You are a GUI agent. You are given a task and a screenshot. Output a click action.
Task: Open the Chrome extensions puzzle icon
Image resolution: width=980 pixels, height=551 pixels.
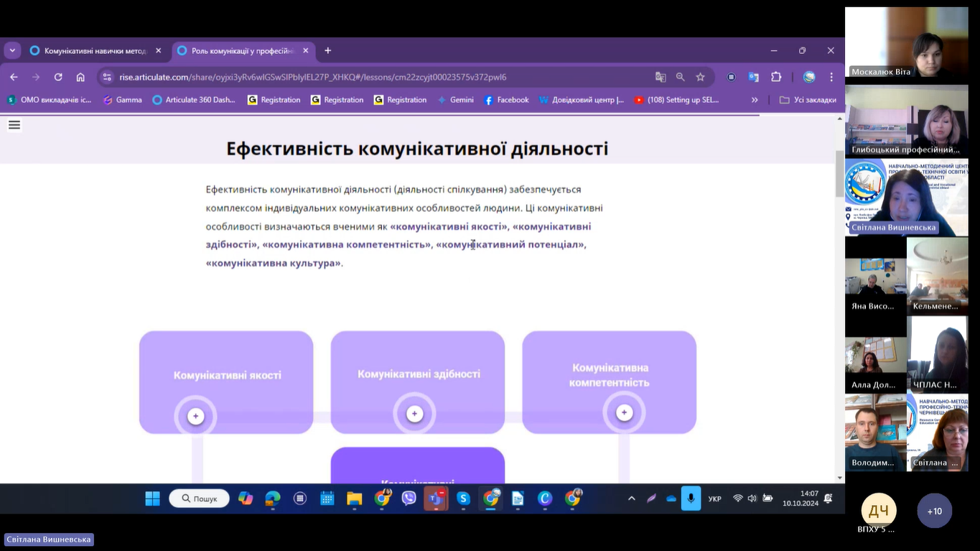pos(776,77)
